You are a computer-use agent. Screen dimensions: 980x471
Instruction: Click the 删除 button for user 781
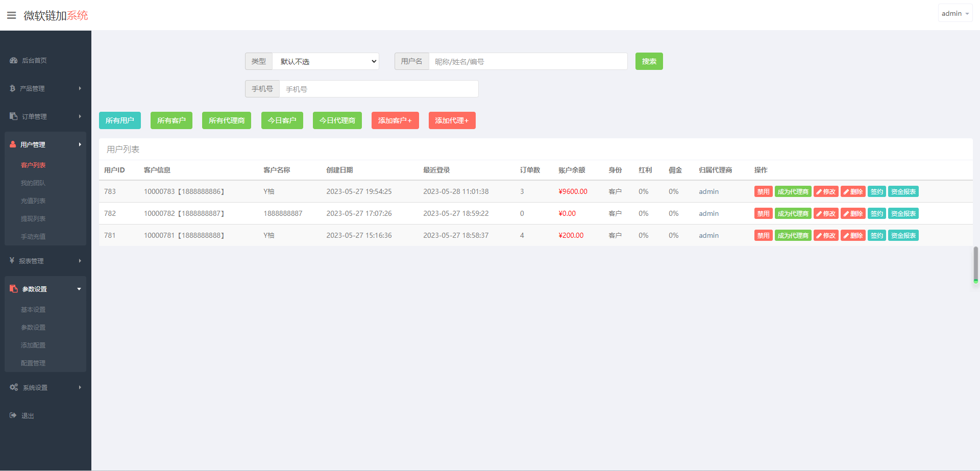click(x=853, y=235)
